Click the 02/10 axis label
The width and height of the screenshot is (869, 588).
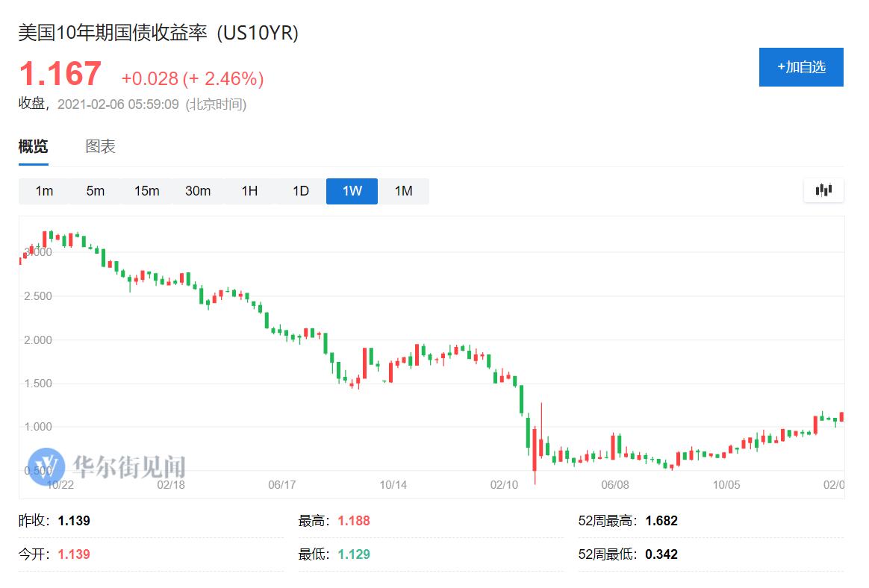pos(505,484)
